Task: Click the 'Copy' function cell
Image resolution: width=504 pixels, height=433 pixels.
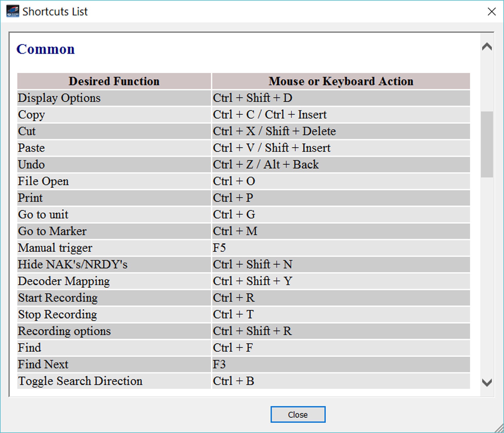Action: 114,115
